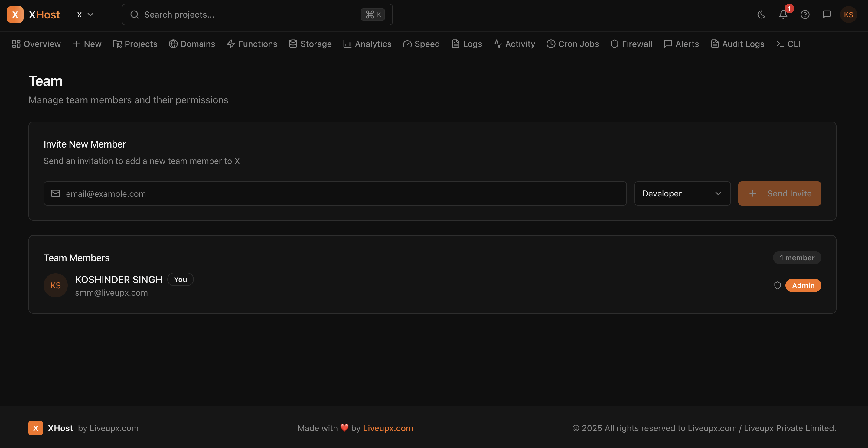Open the help question mark icon
The width and height of the screenshot is (868, 448).
pos(805,15)
